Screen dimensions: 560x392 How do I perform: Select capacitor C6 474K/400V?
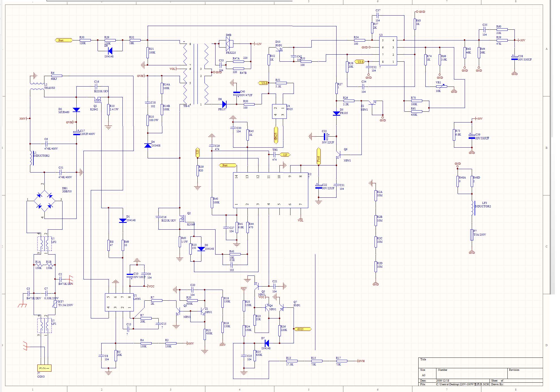(46, 144)
